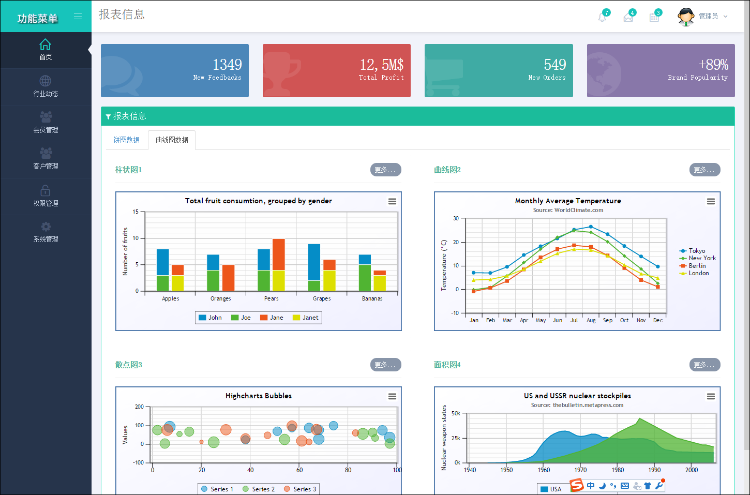Image resolution: width=750 pixels, height=495 pixels.
Task: Click the more button beside 柱状图1
Action: pos(385,169)
